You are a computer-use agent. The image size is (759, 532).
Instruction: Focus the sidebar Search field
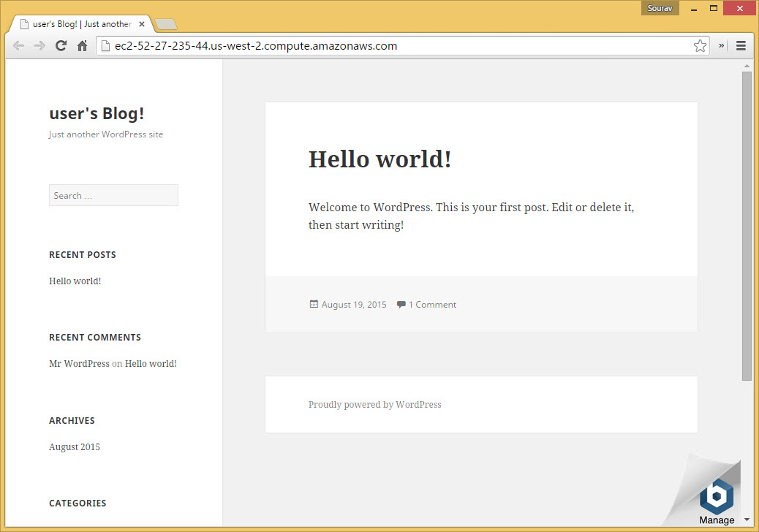coord(114,195)
